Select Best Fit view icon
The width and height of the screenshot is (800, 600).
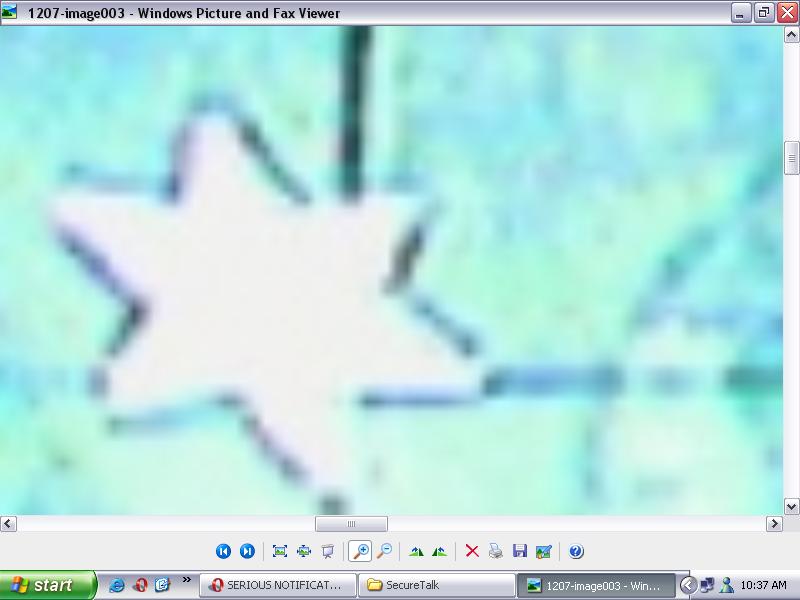pos(280,551)
